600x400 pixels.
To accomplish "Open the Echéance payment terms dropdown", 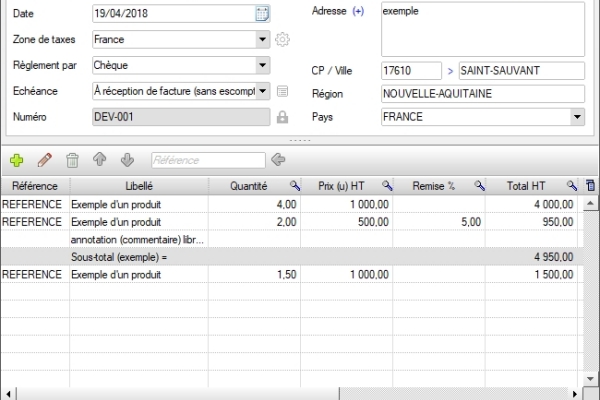I will pyautogui.click(x=262, y=91).
